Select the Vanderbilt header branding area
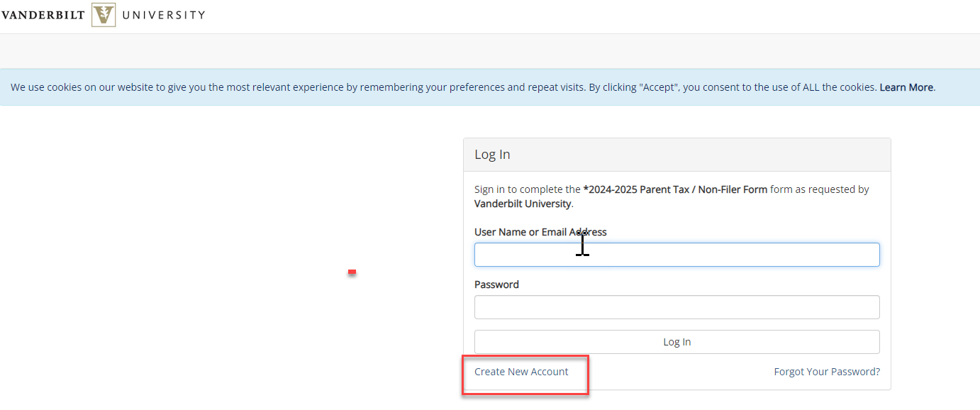The width and height of the screenshot is (980, 410). click(x=104, y=14)
